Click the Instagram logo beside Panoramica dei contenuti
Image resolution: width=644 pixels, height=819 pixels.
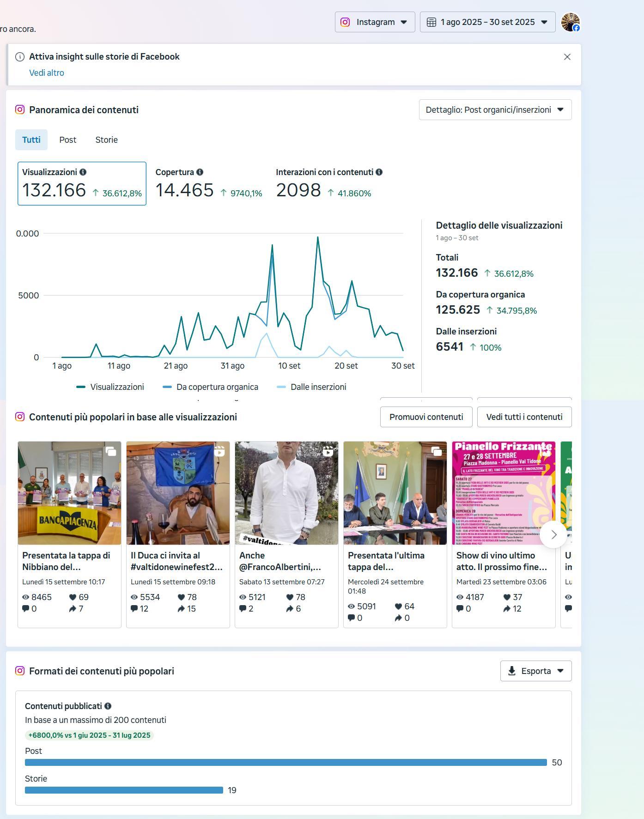pos(20,109)
